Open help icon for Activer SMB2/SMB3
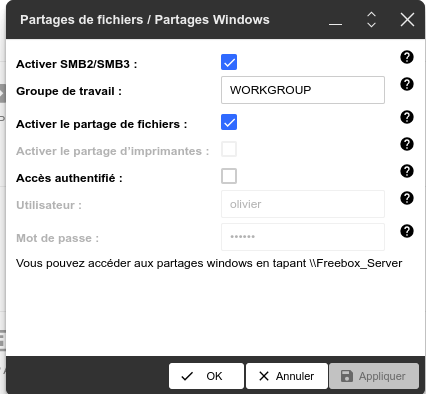 point(407,57)
